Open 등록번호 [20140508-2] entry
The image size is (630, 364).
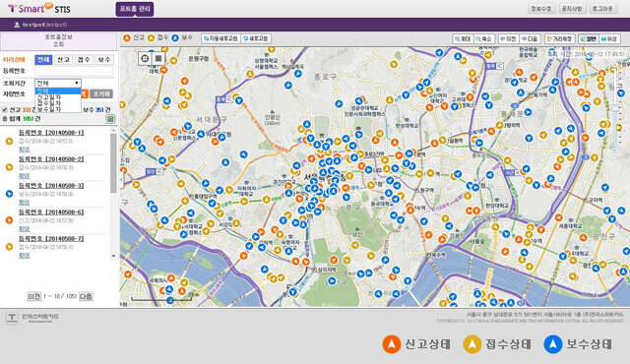coord(51,159)
